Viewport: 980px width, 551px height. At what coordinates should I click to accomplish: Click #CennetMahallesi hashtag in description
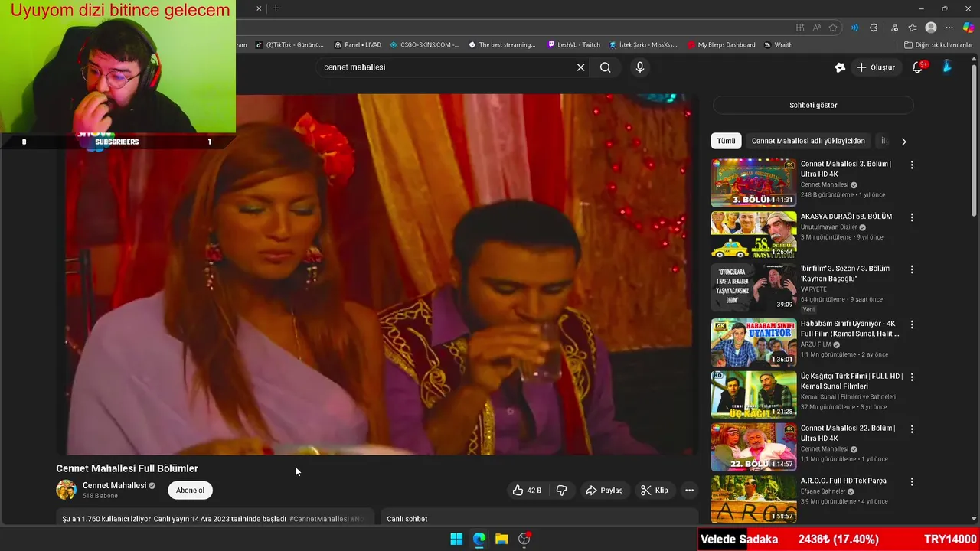click(x=318, y=519)
